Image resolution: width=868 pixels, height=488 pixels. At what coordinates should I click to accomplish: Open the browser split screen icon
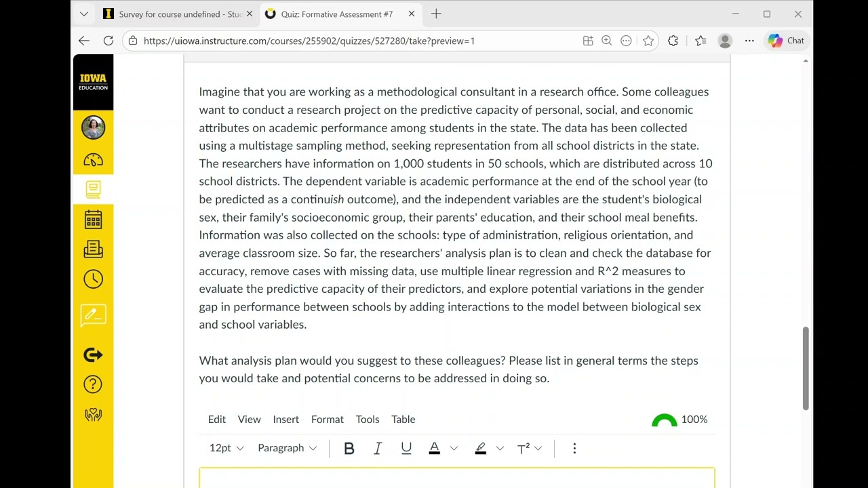pos(588,41)
